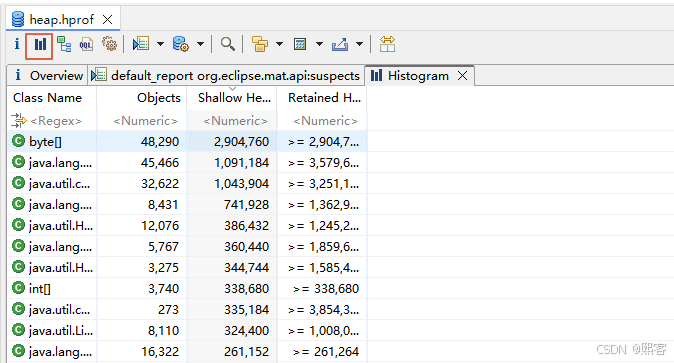Click the retained heap value >= 338,680
Viewport: 674px width, 363px height.
[326, 289]
